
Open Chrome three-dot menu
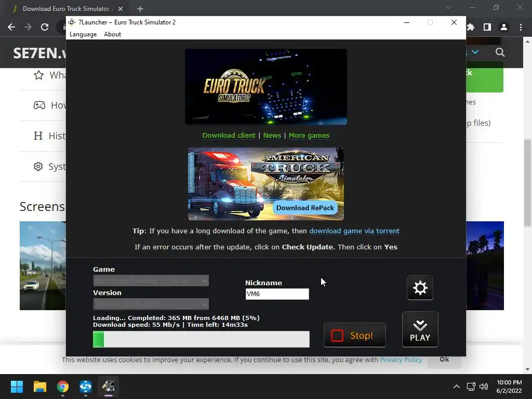[x=521, y=27]
